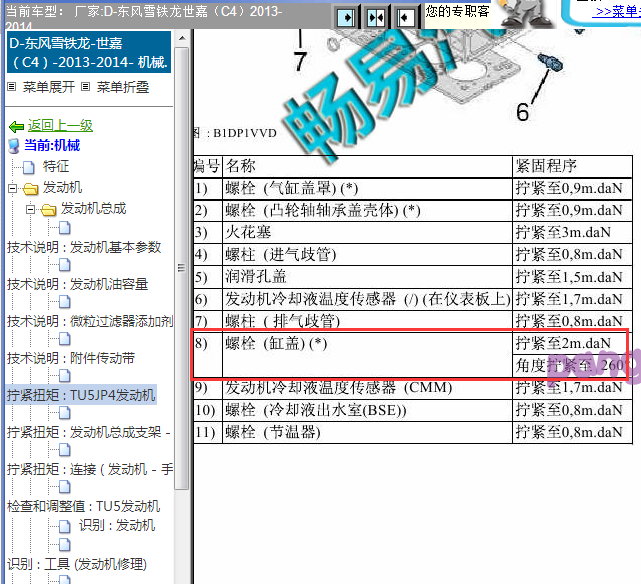Click document icon above 拧紧扭矩:发动机总成支架
This screenshot has height=584, width=641.
tap(65, 413)
